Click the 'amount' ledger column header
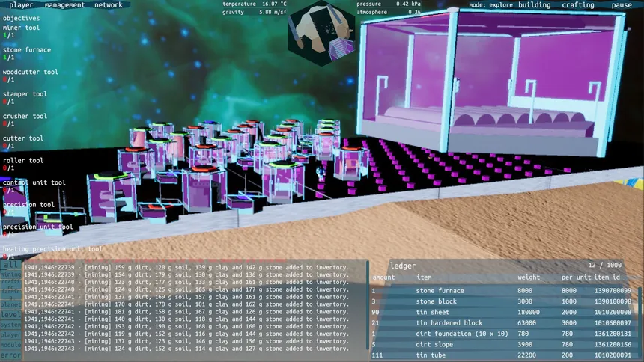The width and height of the screenshot is (644, 362). 383,277
